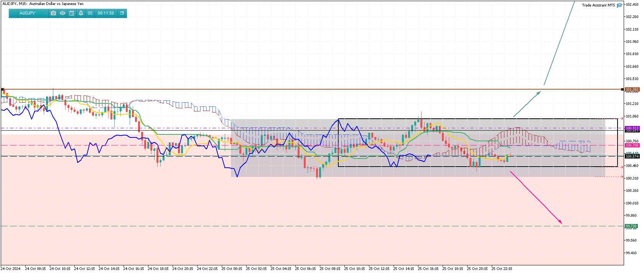Select the purple 100.913 price label
This screenshot has height=273, width=644.
pyautogui.click(x=632, y=128)
